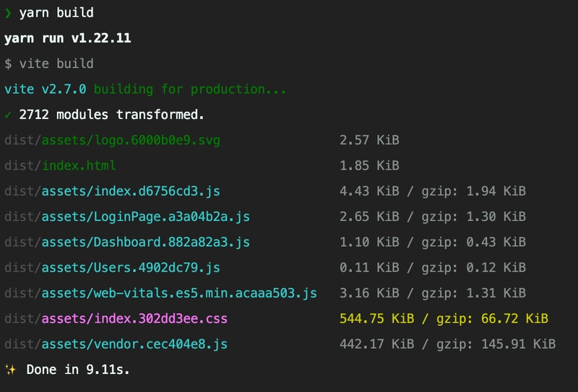The width and height of the screenshot is (578, 392).
Task: Click the assets/vendor.cec404e8.js path
Action: 134,344
